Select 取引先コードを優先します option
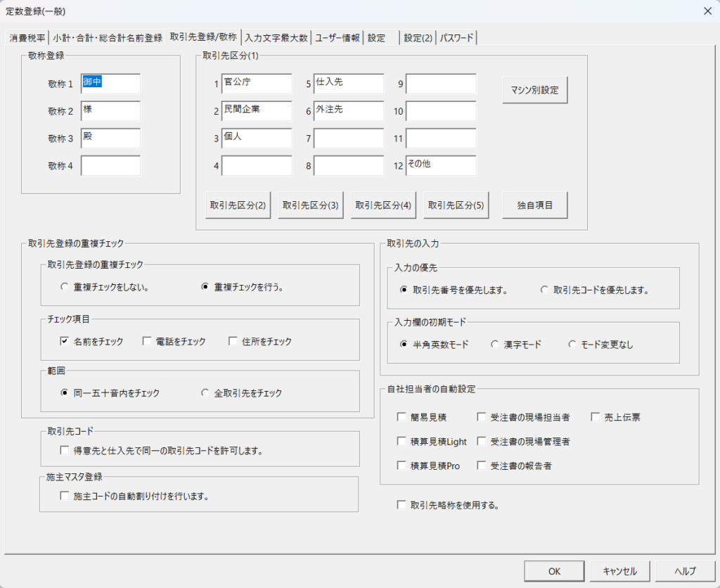Screen dimensions: 720x588 pos(545,290)
